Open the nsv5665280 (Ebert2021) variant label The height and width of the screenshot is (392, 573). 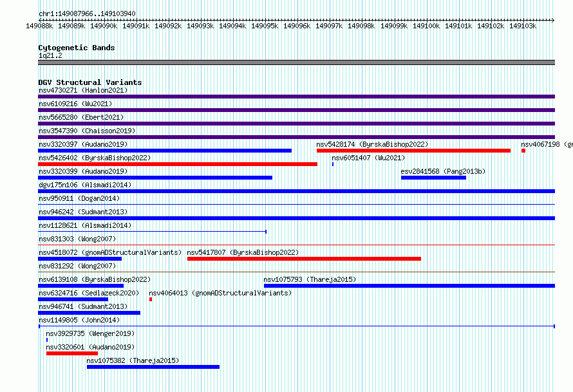81,117
